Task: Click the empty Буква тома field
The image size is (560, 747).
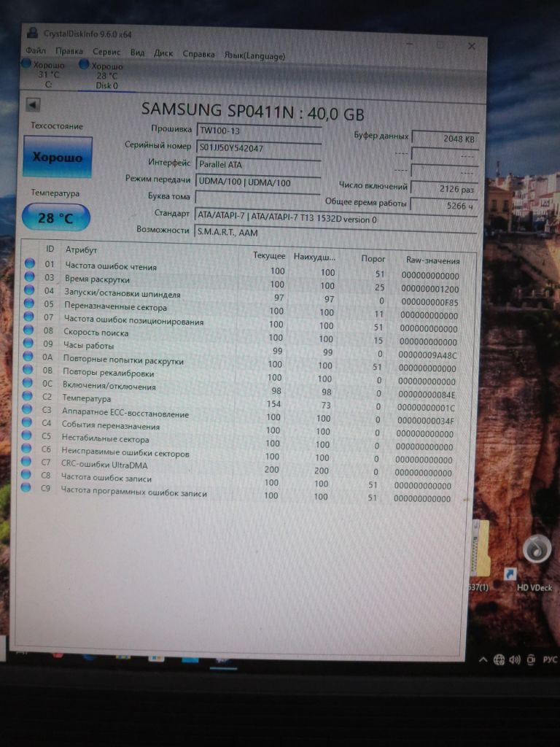Action: (257, 198)
